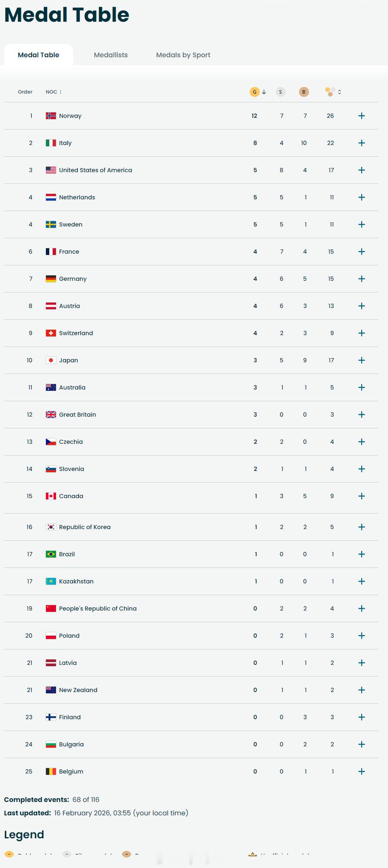
Task: Sort table by gold medal icon
Action: [255, 92]
